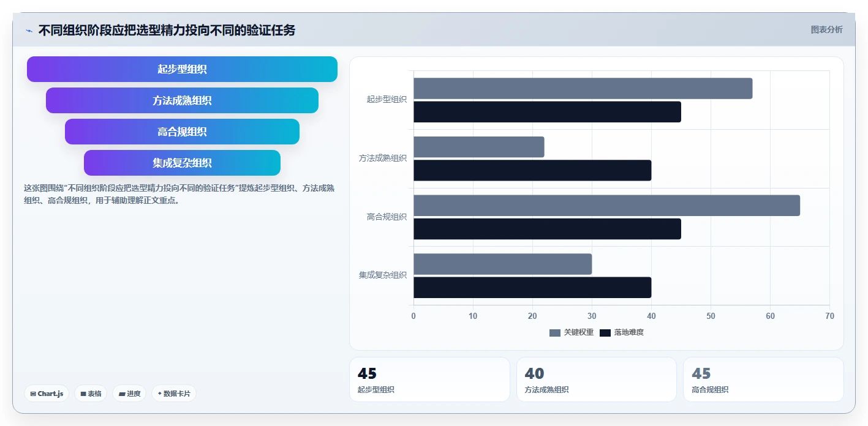Click 高合规组织 关键权重 gray bar
This screenshot has width=868, height=426.
pyautogui.click(x=606, y=206)
